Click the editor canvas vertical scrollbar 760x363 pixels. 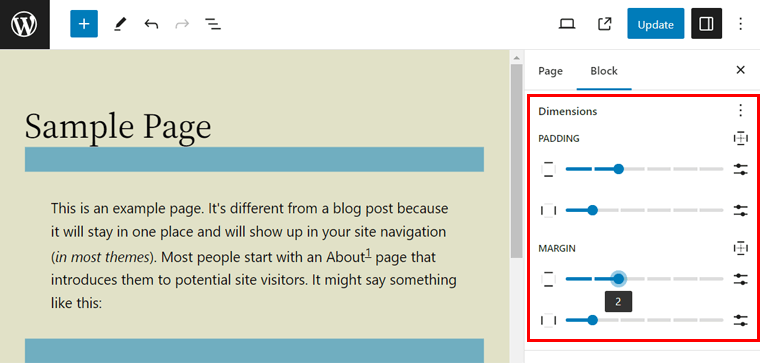point(517,160)
